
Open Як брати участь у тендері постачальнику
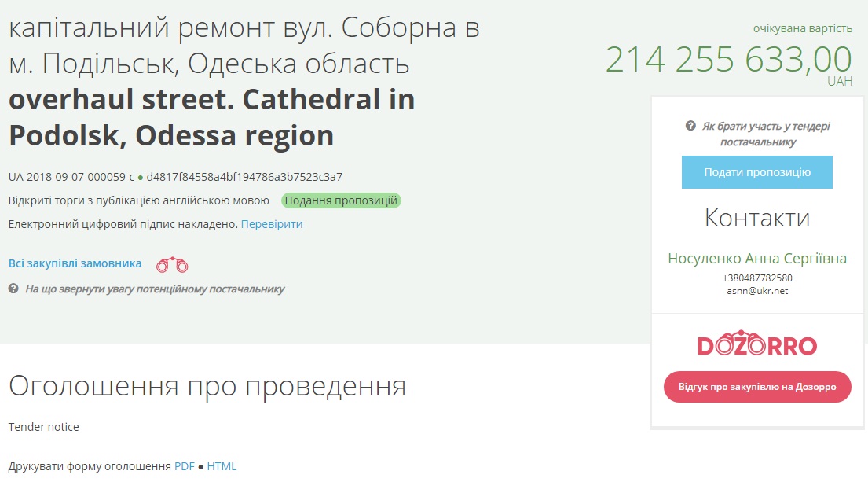pos(765,134)
